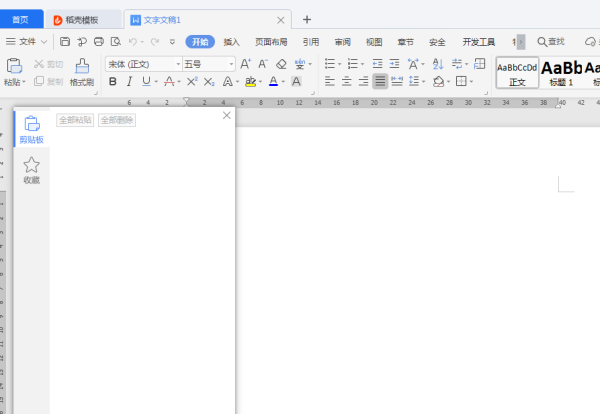Apply yellow text highlight color
The image size is (600, 414).
[251, 81]
